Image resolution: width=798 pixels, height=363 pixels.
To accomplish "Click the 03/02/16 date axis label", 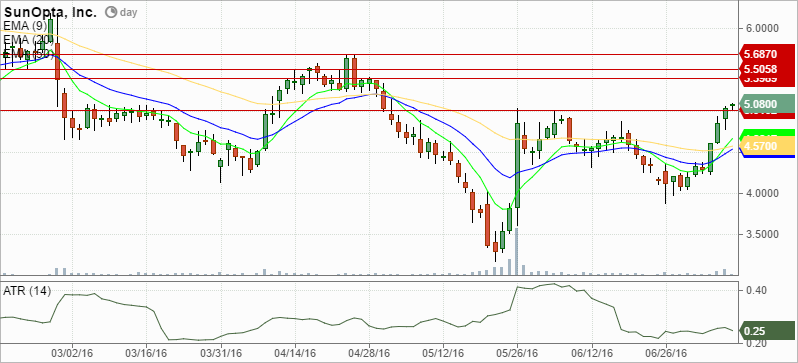I will point(72,353).
